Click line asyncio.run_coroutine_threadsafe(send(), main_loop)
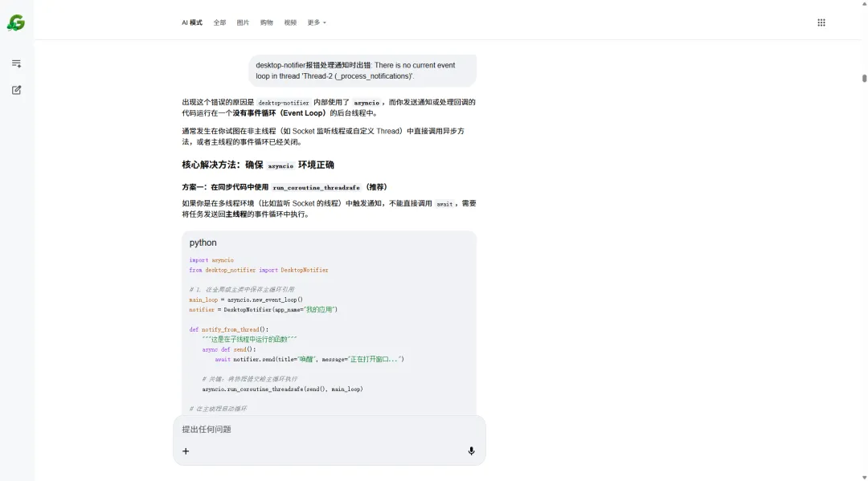 (x=282, y=389)
